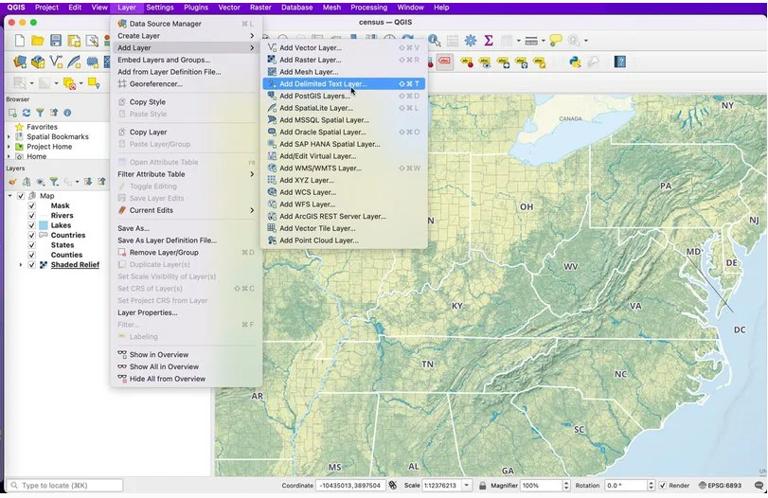768x498 pixels.
Task: Click the Help Contents toolbar icon
Action: click(621, 62)
